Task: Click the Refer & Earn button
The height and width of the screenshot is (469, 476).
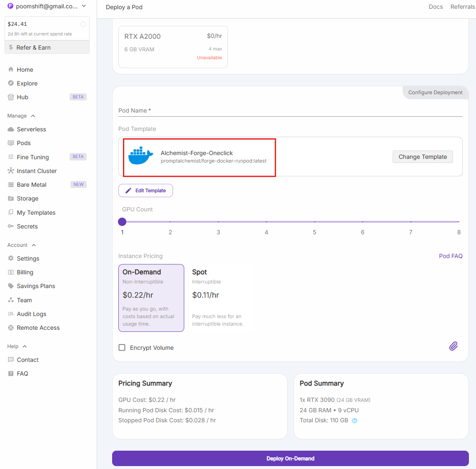Action: click(47, 48)
